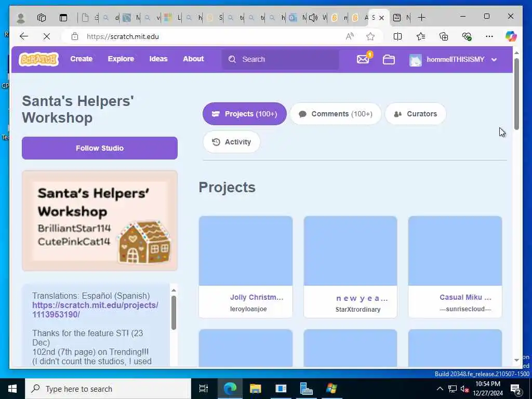Click the browser address bar URL

[x=123, y=36]
